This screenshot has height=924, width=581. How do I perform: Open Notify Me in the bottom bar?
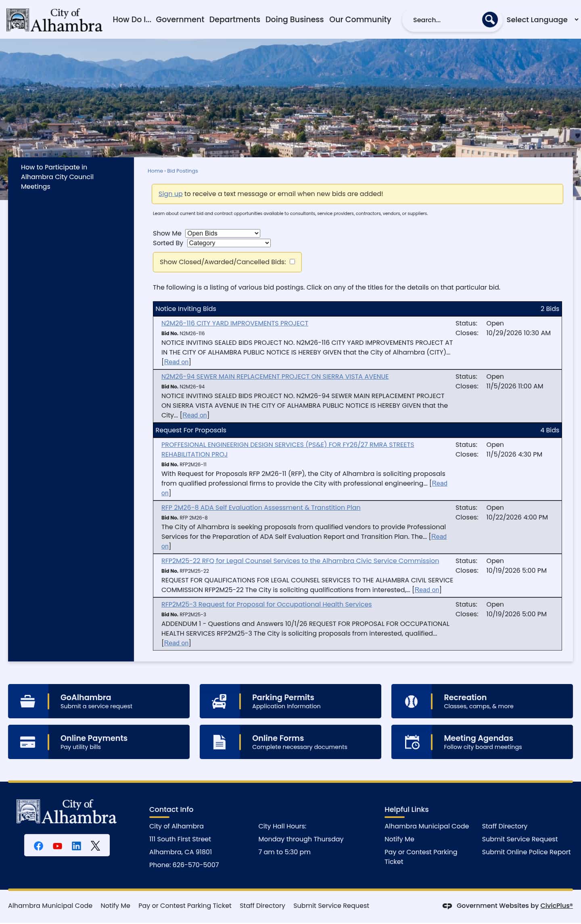point(115,905)
